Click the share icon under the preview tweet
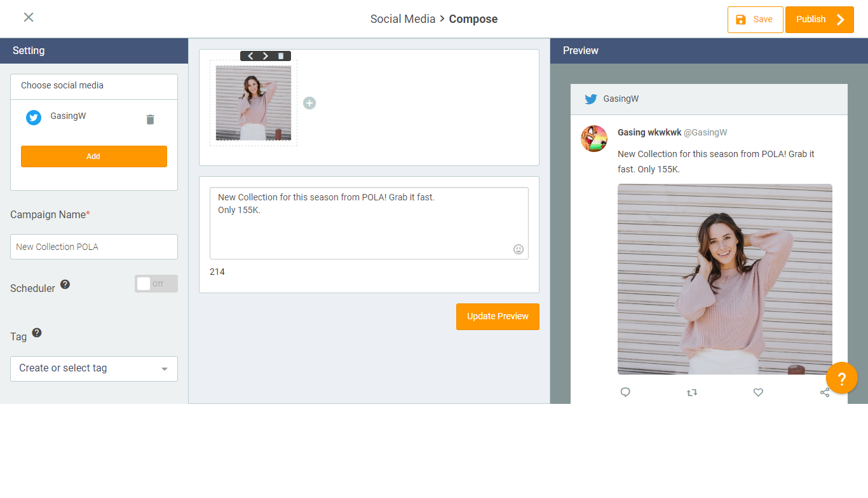The width and height of the screenshot is (868, 498). [825, 392]
